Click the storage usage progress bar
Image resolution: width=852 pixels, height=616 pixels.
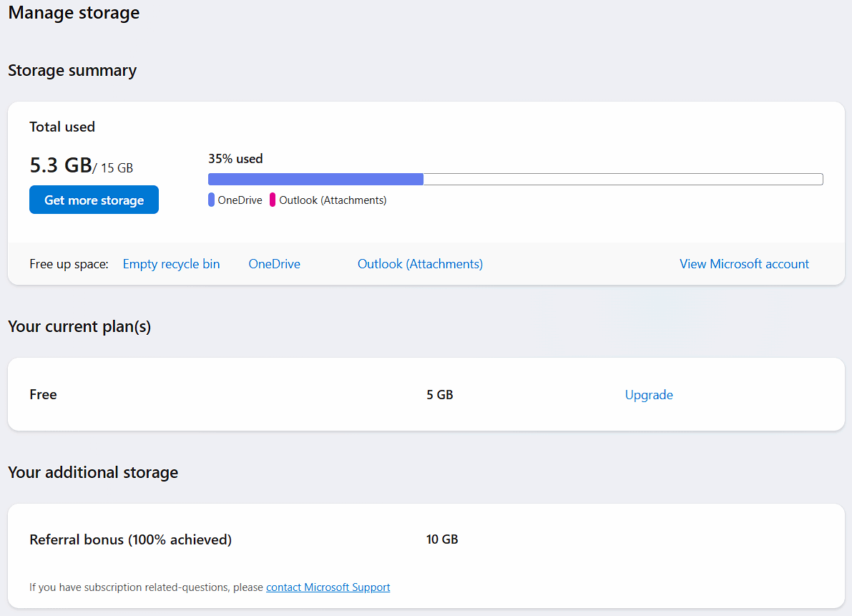pos(516,180)
